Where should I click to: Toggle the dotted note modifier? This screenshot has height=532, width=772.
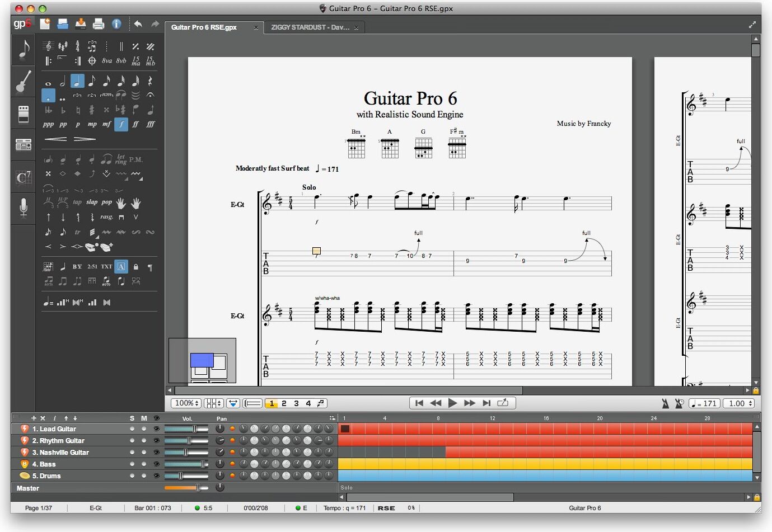(48, 96)
